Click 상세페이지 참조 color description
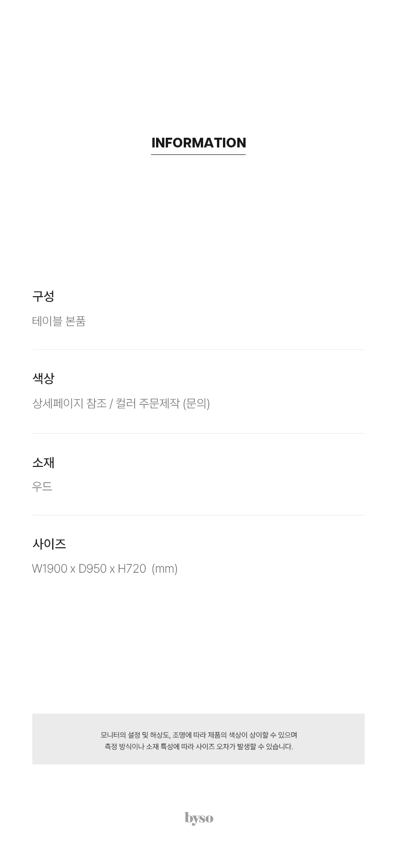Viewport: 397px width, 868px height. coord(69,403)
